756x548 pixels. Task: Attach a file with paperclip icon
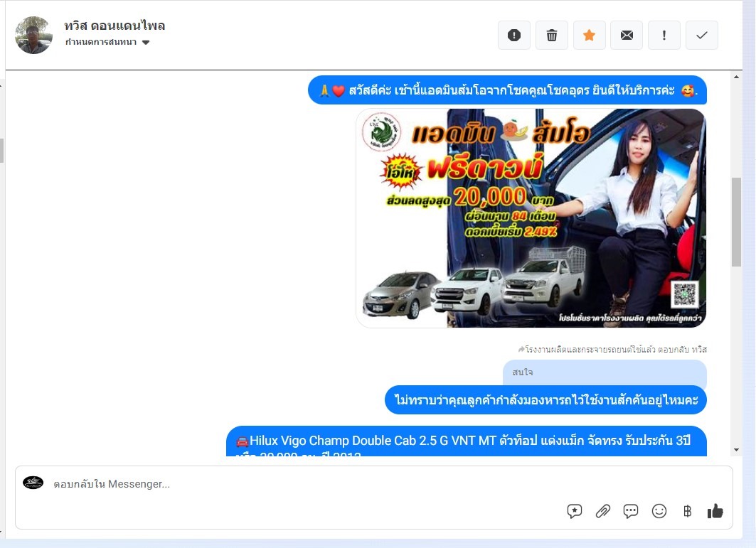602,511
